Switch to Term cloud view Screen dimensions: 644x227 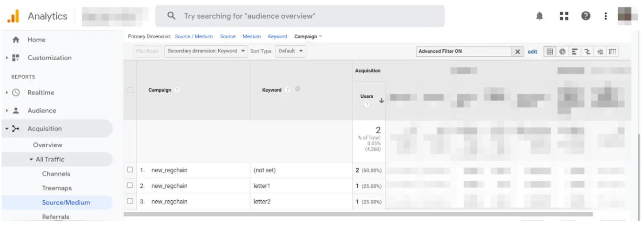[600, 52]
